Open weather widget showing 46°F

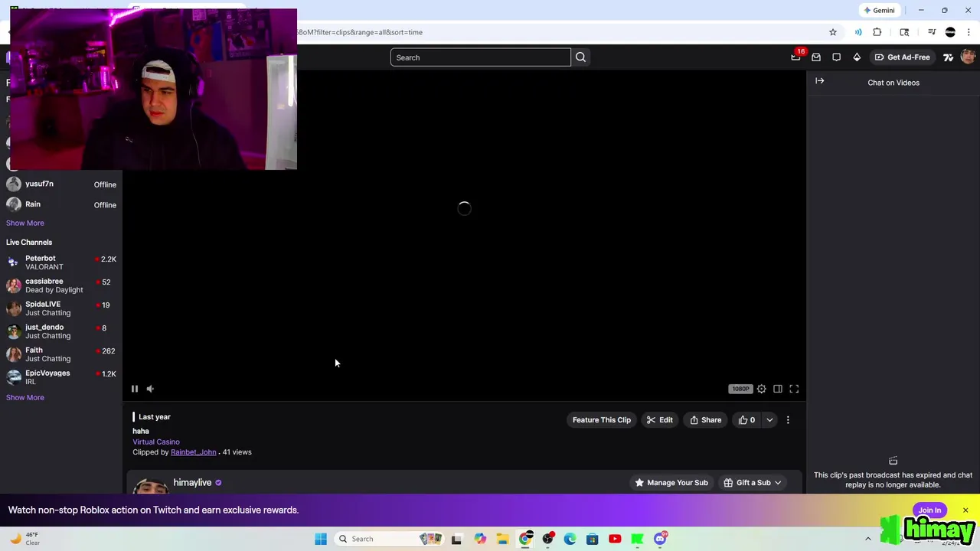[x=24, y=539]
